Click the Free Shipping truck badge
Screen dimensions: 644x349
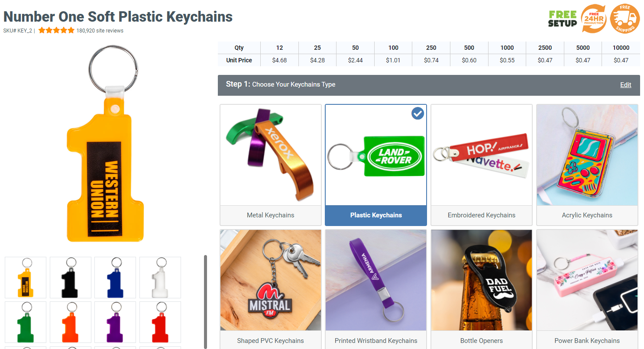625,18
